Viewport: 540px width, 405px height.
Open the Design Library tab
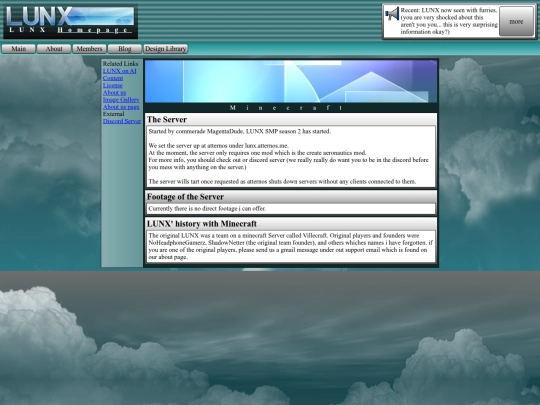tap(166, 49)
